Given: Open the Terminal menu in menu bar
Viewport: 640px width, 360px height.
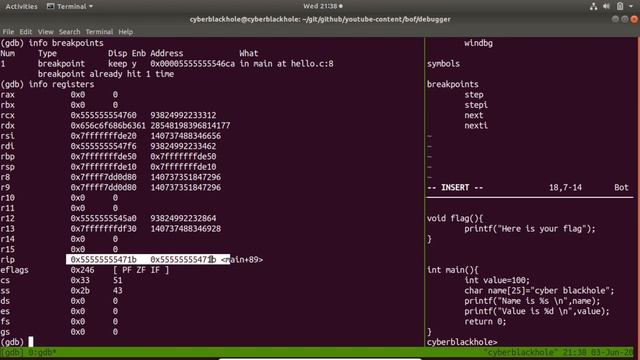Looking at the screenshot, I should 99,31.
